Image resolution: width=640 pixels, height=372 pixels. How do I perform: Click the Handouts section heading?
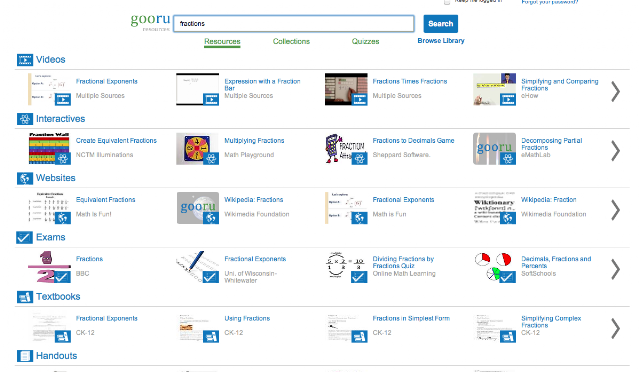56,356
